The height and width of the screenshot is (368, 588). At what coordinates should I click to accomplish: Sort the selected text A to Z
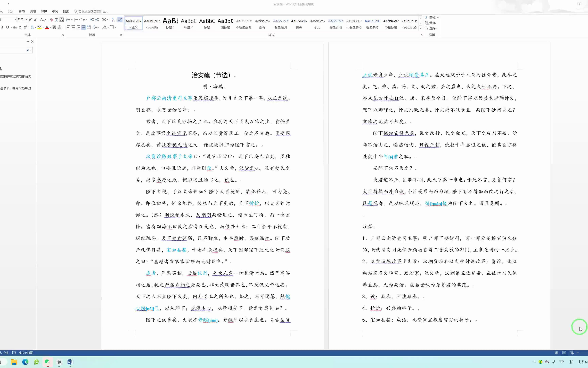(x=113, y=19)
